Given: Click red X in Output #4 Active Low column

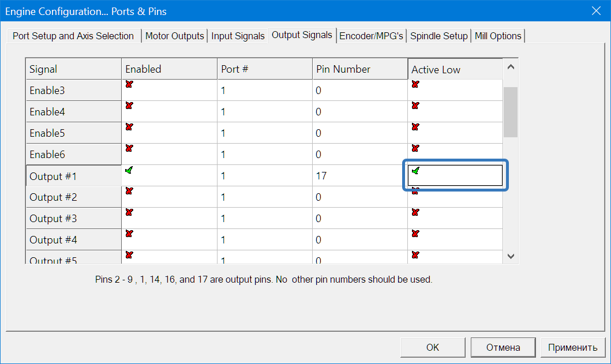Looking at the screenshot, I should tap(415, 234).
